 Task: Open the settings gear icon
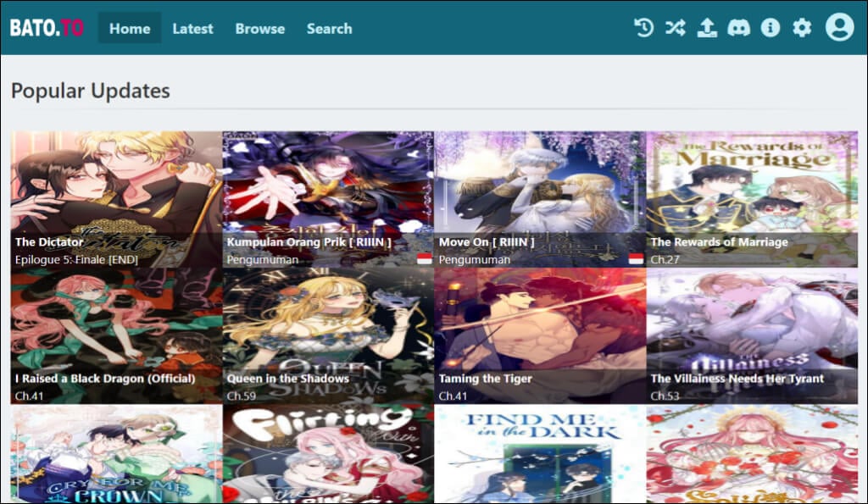[802, 28]
